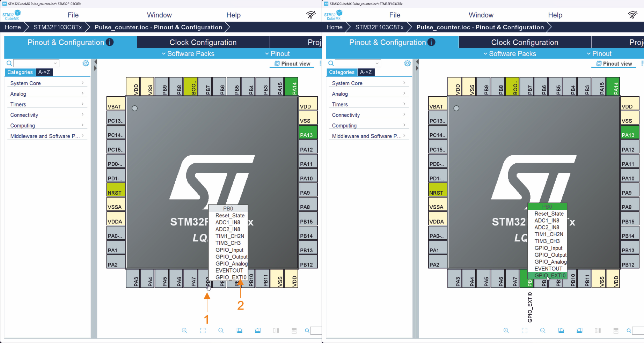
Task: Switch to Categories view in right window
Action: click(x=342, y=72)
